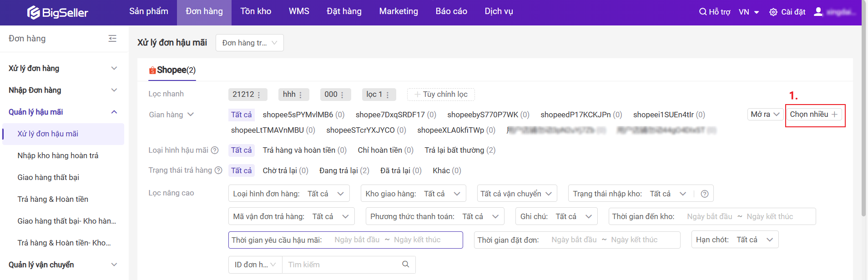Open options dots on 21212 quick filter
The width and height of the screenshot is (868, 280).
pos(259,95)
